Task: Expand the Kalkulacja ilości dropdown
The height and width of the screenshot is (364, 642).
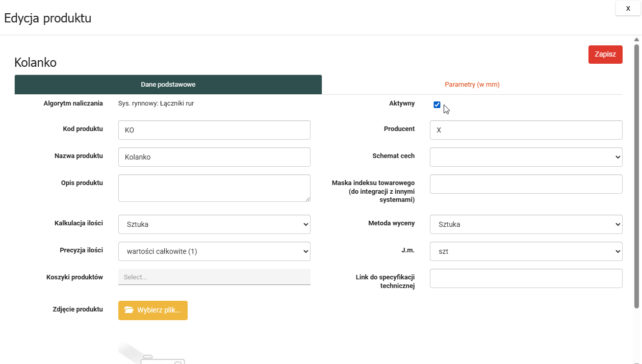Action: pyautogui.click(x=214, y=224)
